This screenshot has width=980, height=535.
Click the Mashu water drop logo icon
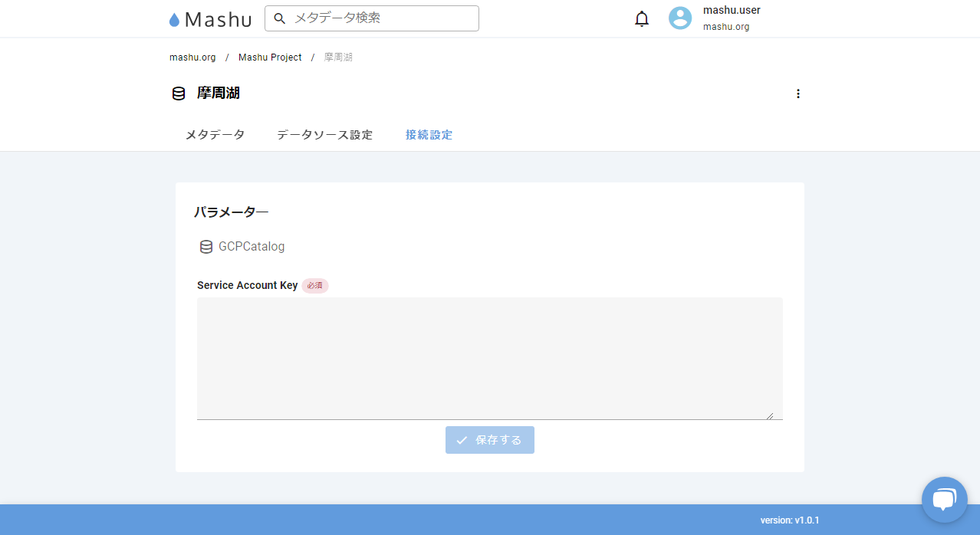174,20
